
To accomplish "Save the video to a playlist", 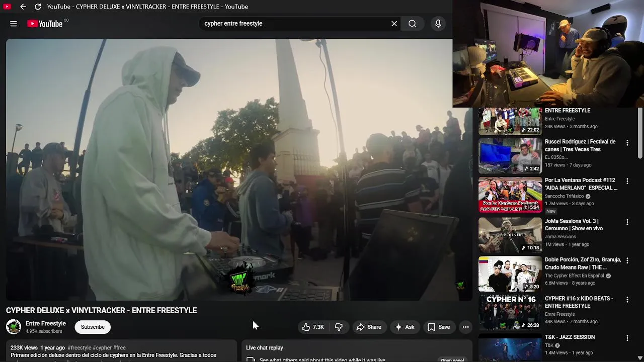I will 439,327.
